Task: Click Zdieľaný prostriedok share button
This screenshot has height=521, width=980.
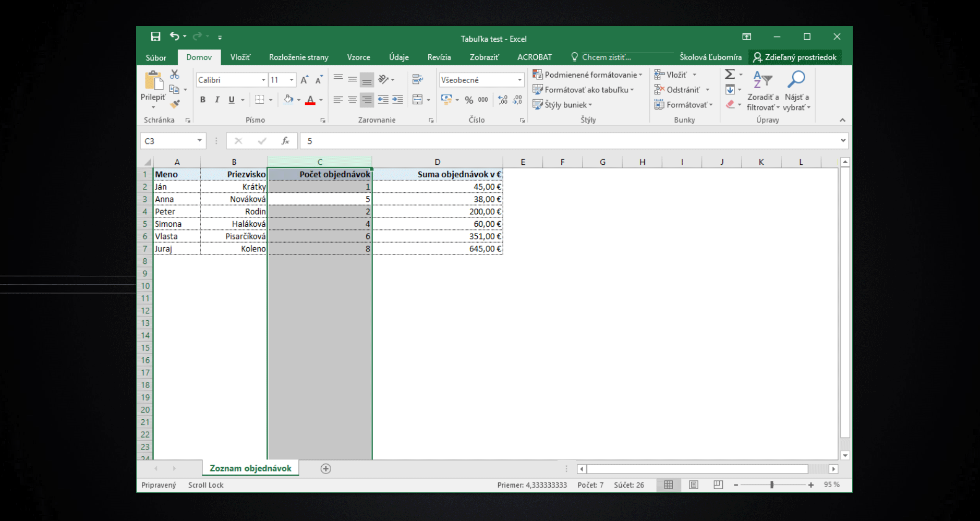Action: (x=795, y=57)
